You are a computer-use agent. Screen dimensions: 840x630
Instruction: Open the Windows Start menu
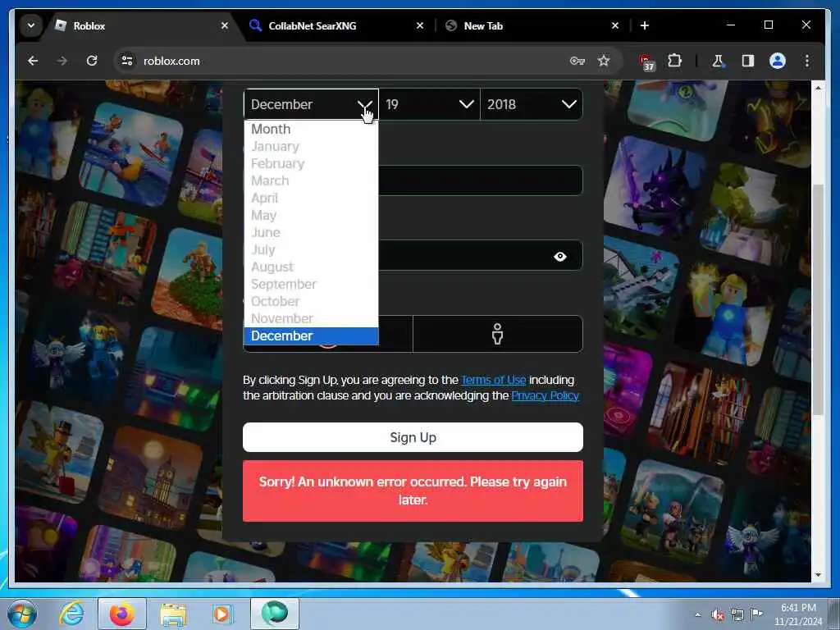pyautogui.click(x=22, y=614)
